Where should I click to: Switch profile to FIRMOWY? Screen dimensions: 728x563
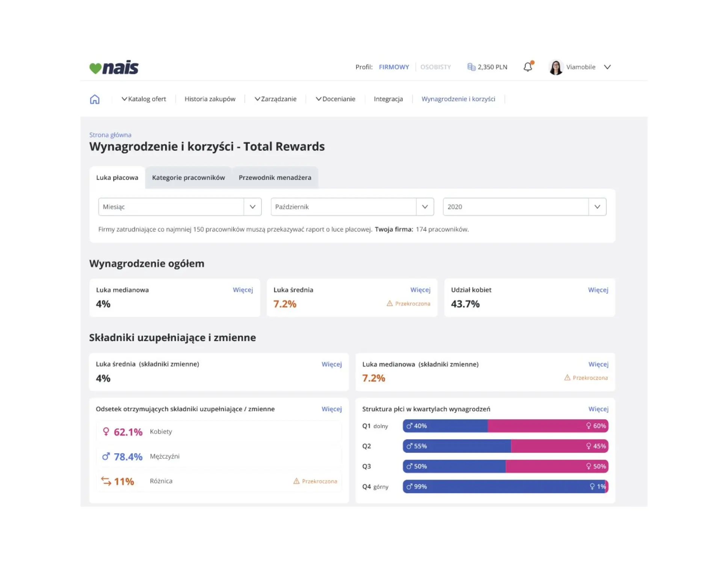(x=394, y=67)
